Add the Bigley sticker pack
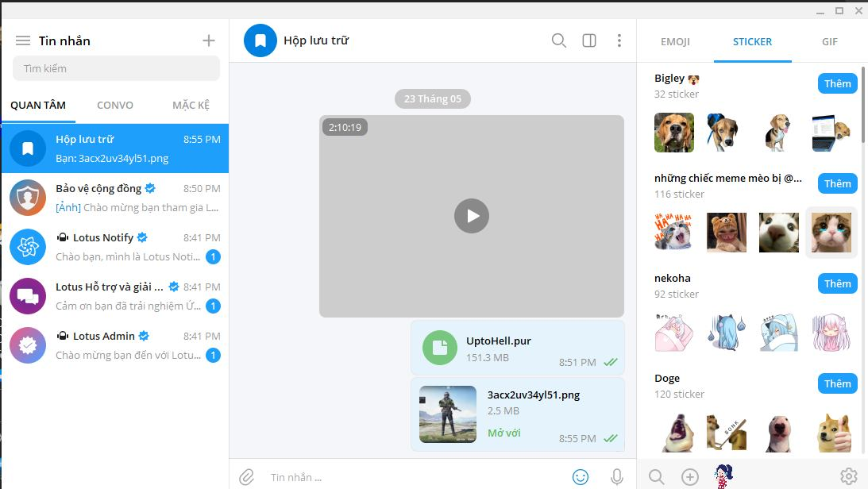 coord(838,83)
